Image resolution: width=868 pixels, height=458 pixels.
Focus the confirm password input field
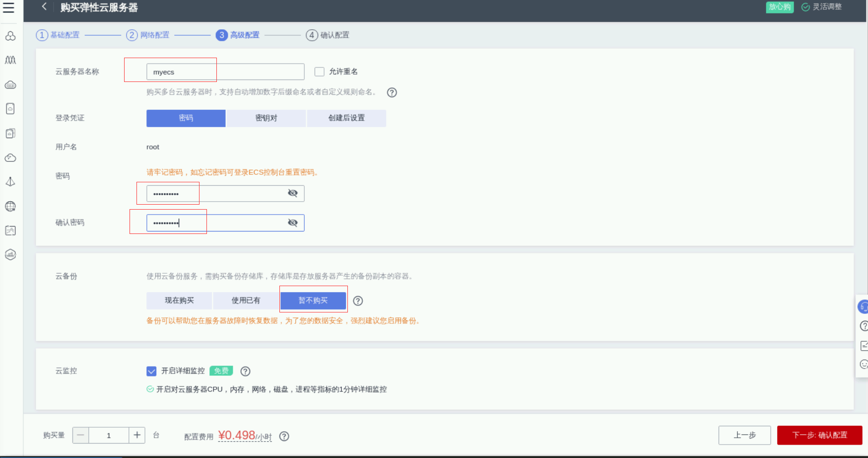point(225,223)
